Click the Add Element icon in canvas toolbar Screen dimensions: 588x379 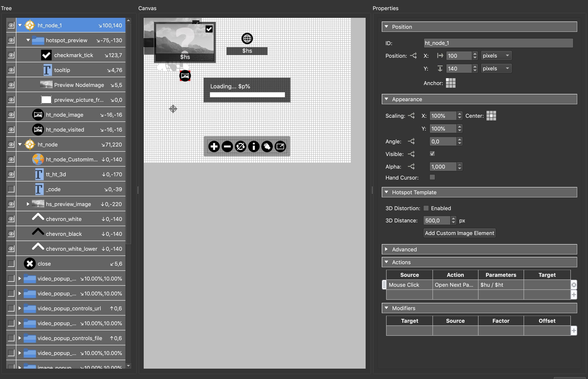214,146
